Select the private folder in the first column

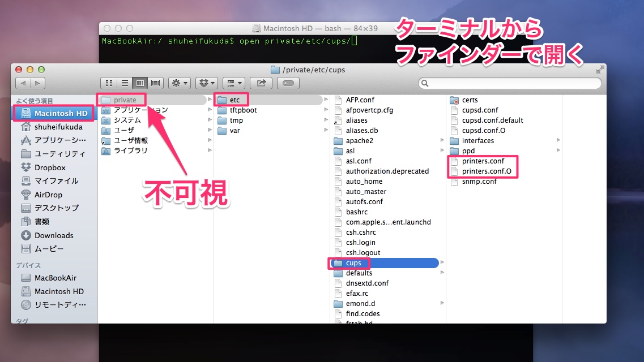click(153, 100)
